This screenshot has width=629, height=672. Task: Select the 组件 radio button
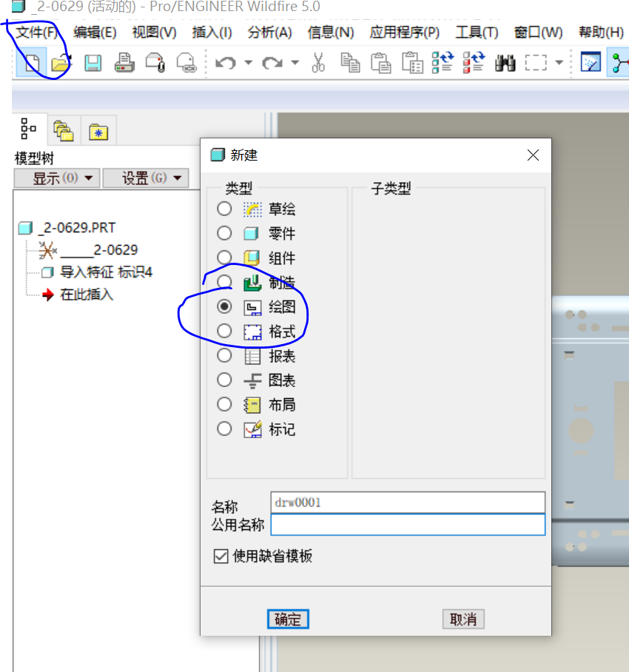(224, 258)
